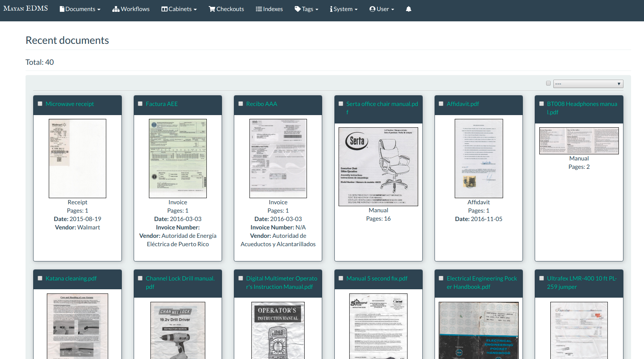Viewport: 644px width, 359px height.
Task: Open the Affidavit.pdf document link
Action: click(x=463, y=103)
